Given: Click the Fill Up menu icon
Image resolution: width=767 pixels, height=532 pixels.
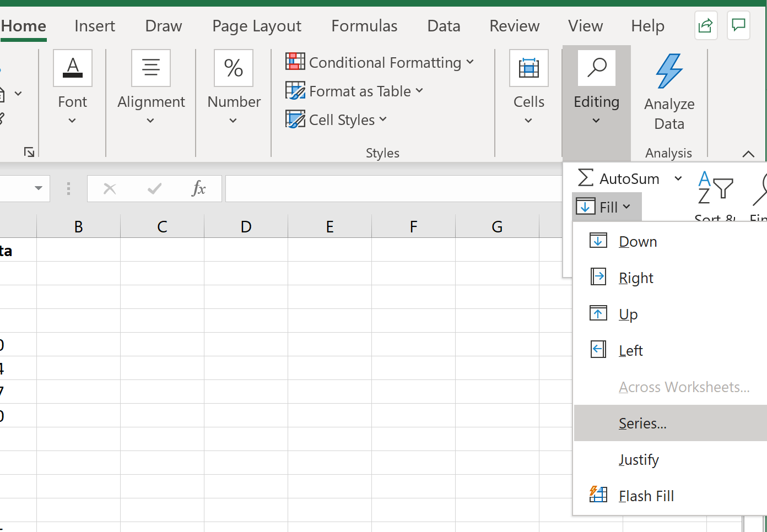Looking at the screenshot, I should (598, 313).
